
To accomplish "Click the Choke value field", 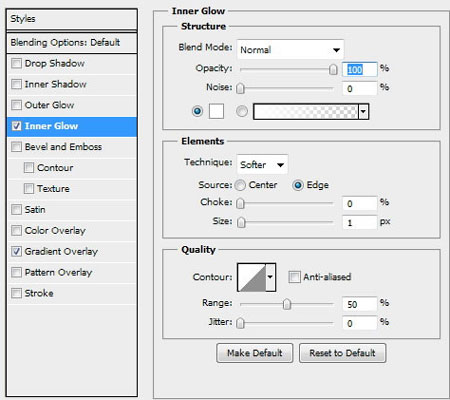I will coord(360,203).
